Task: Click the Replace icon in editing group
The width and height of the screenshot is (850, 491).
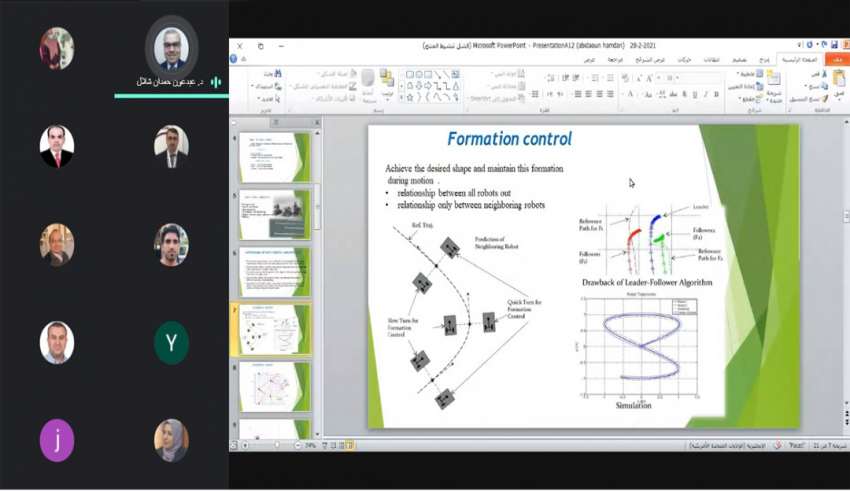Action: (278, 86)
